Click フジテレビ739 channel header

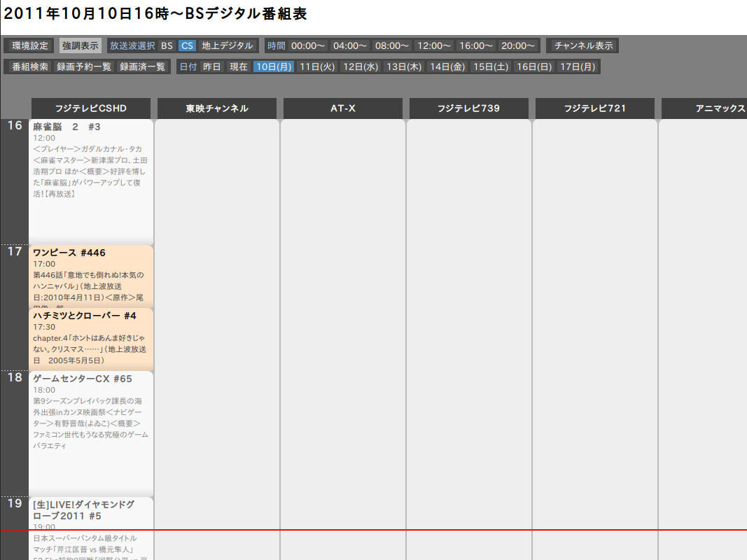[469, 108]
